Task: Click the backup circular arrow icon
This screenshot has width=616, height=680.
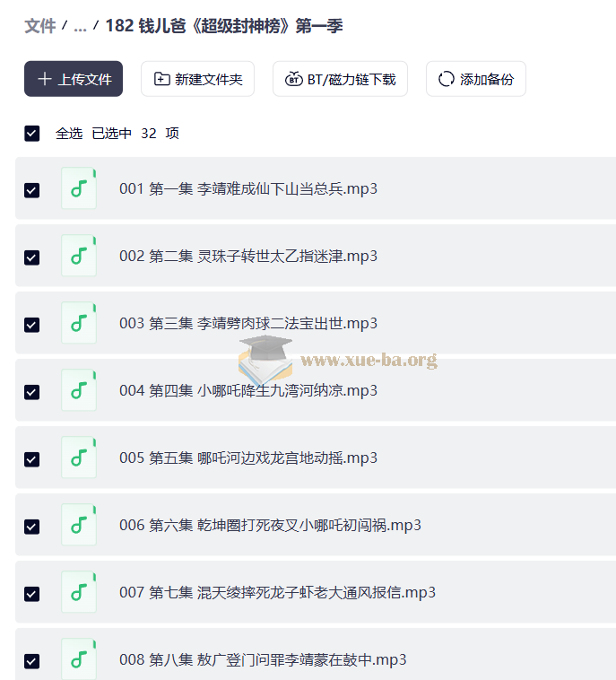Action: 446,79
